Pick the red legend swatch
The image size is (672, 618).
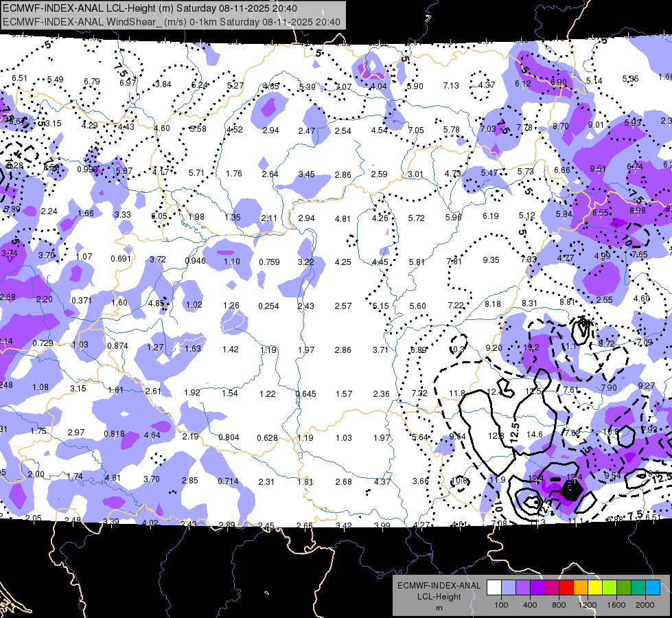[566, 588]
